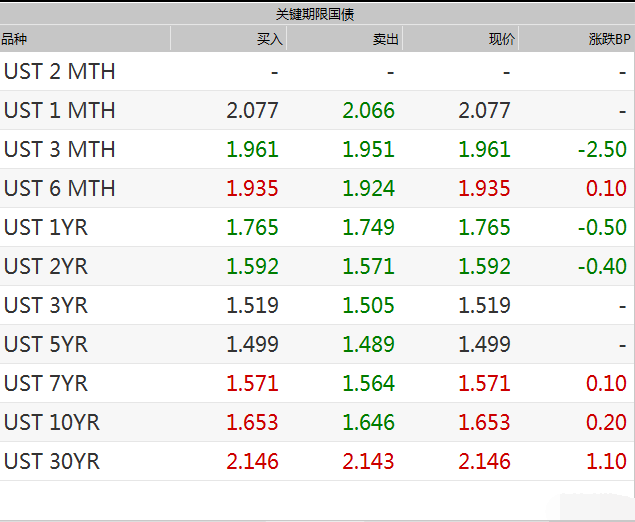This screenshot has height=522, width=635.
Task: Click the UST 30YR row label
Action: 52,462
